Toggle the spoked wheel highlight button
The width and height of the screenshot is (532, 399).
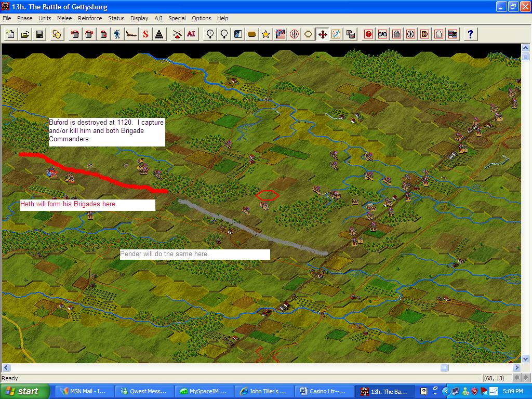click(410, 34)
